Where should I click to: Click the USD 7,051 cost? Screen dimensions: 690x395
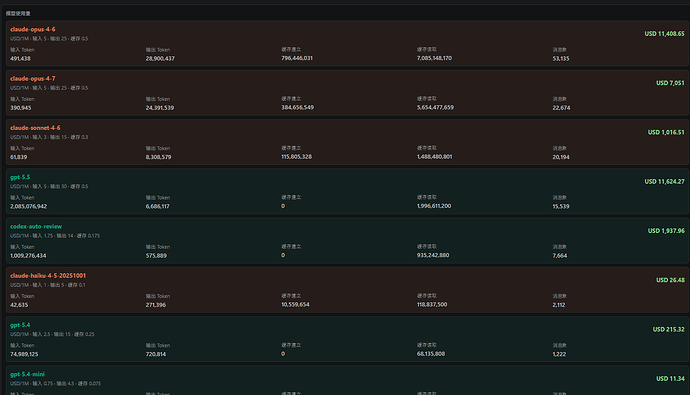click(x=670, y=83)
